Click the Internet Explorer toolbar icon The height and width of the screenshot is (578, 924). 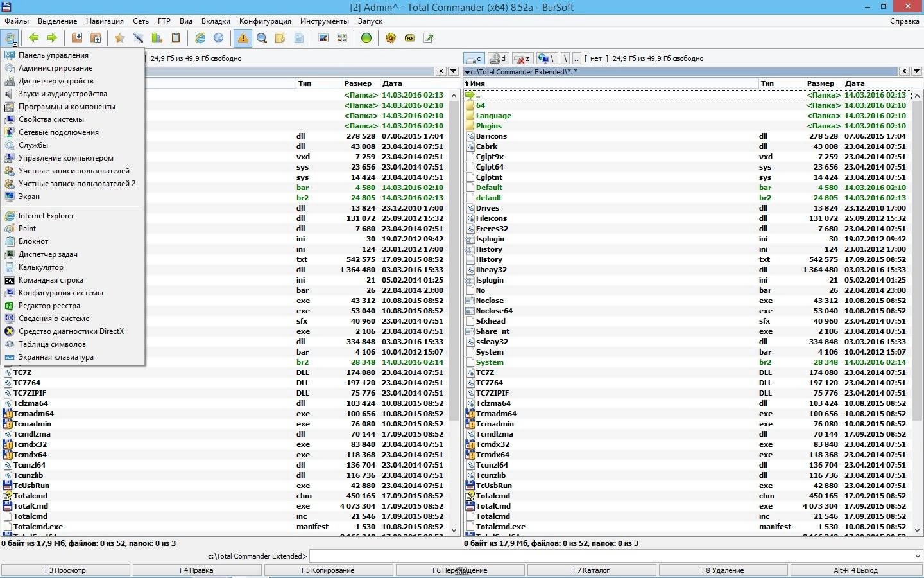coord(200,38)
